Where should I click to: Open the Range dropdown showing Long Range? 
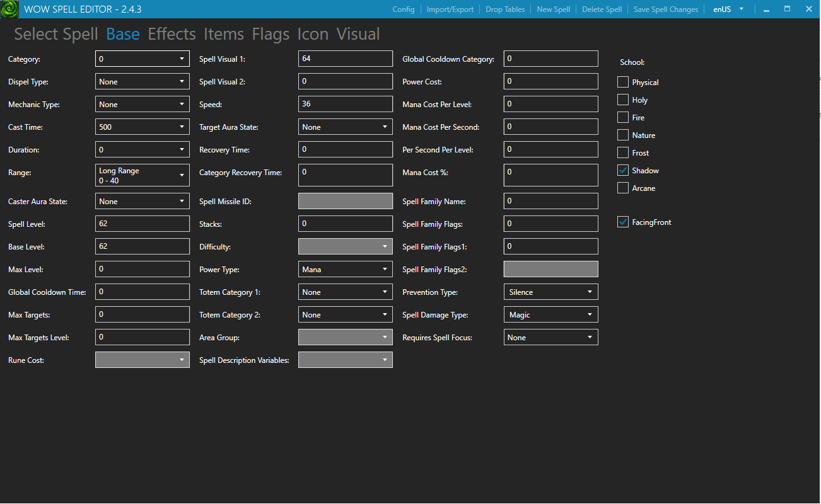[142, 175]
